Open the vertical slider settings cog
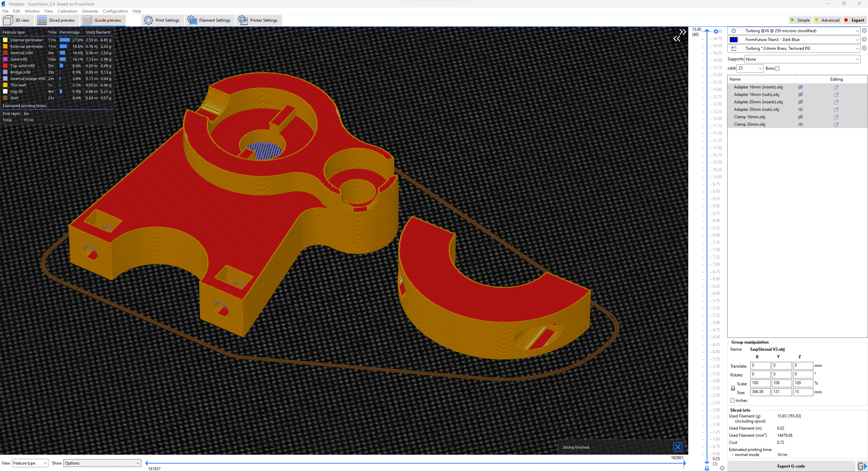The image size is (868, 472). [x=722, y=468]
